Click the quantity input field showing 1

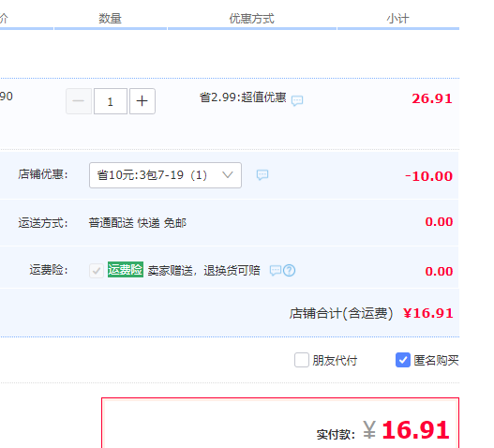click(111, 101)
